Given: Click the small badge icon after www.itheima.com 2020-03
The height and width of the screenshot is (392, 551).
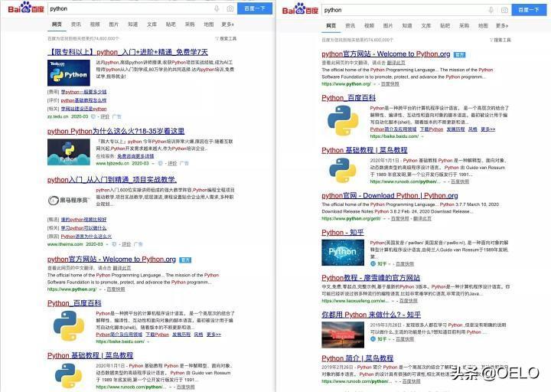Looking at the screenshot, I should click(x=114, y=244).
